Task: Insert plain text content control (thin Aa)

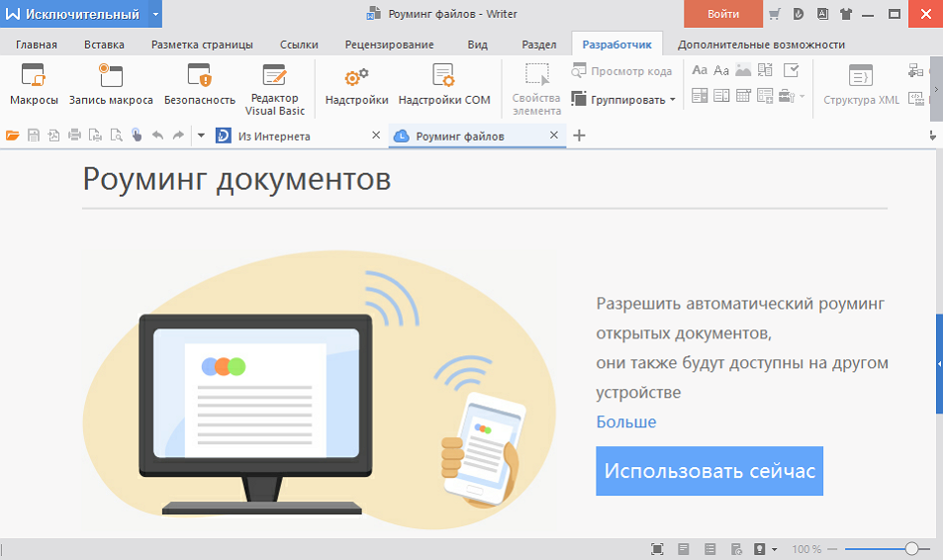Action: (x=721, y=70)
